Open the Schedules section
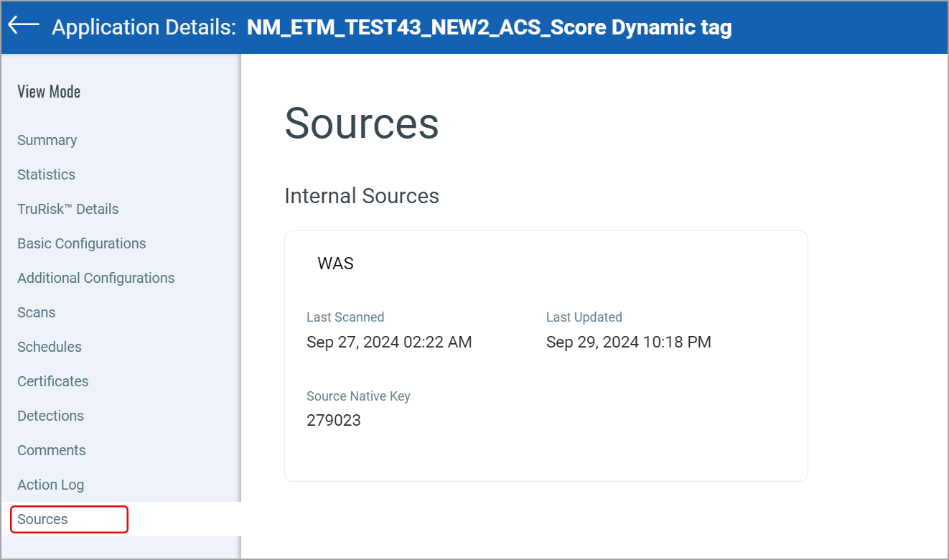Viewport: 949px width, 560px height. click(x=49, y=347)
